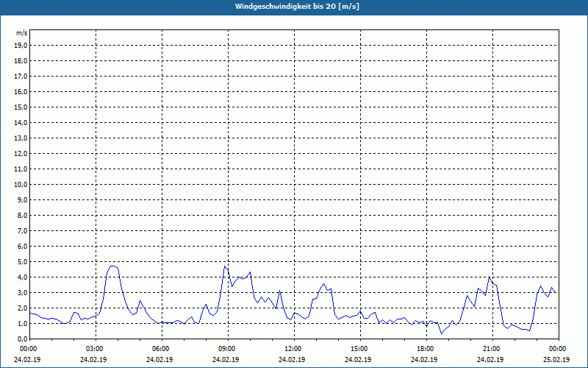Click the 5,0 value on the y-axis
Viewport: 588px width, 368px height.
(22, 262)
